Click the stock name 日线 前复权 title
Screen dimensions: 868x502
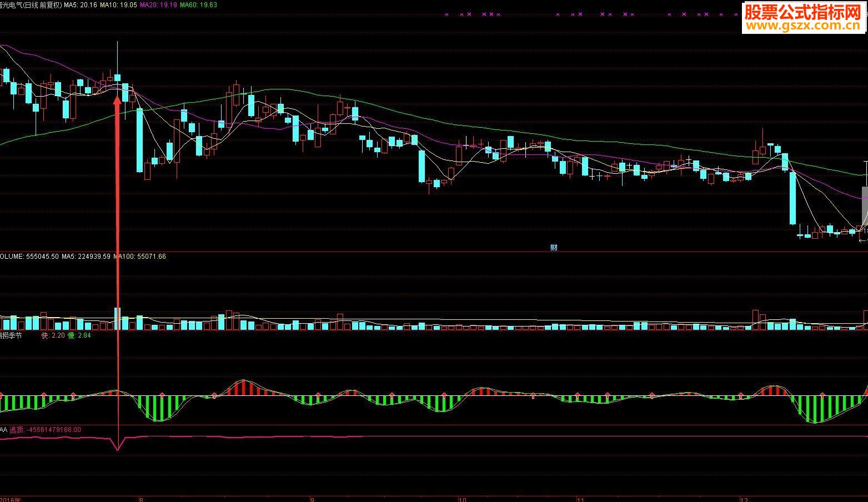click(31, 5)
